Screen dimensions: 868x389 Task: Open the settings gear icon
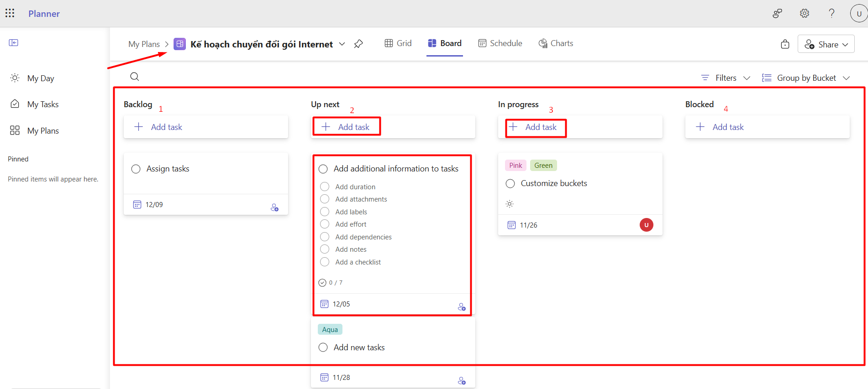(x=805, y=13)
